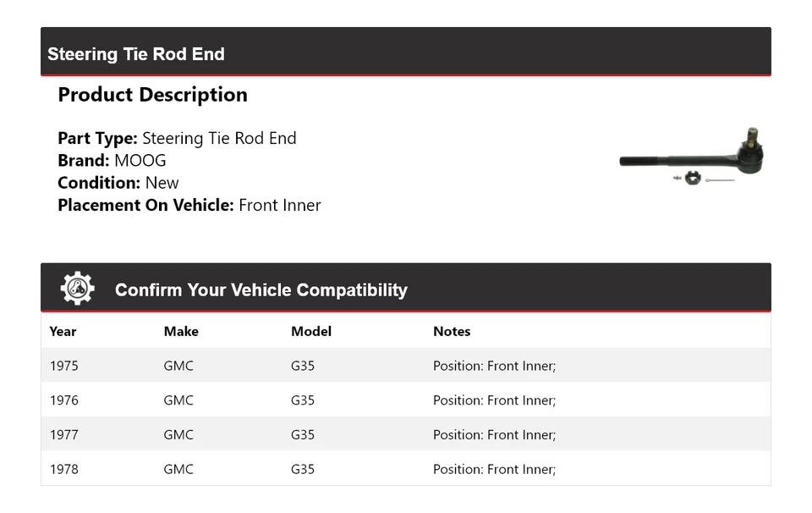Click the gear compatibility icon

(77, 289)
